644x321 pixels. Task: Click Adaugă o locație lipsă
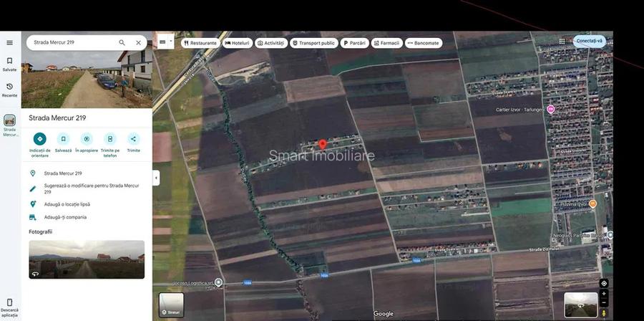[x=67, y=204]
